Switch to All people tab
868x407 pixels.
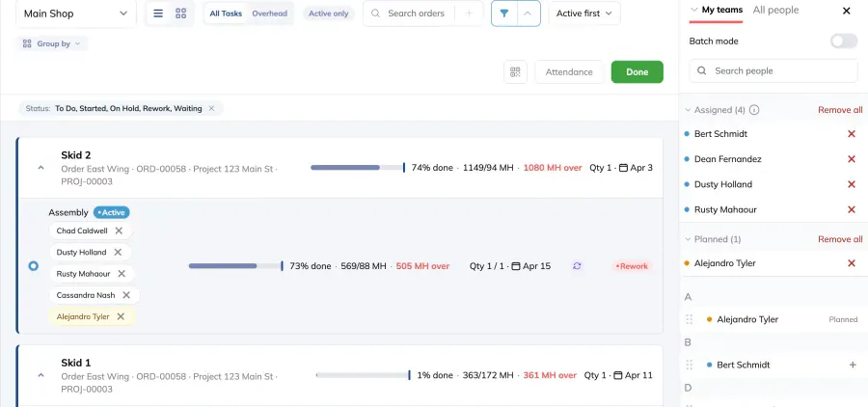coord(775,10)
